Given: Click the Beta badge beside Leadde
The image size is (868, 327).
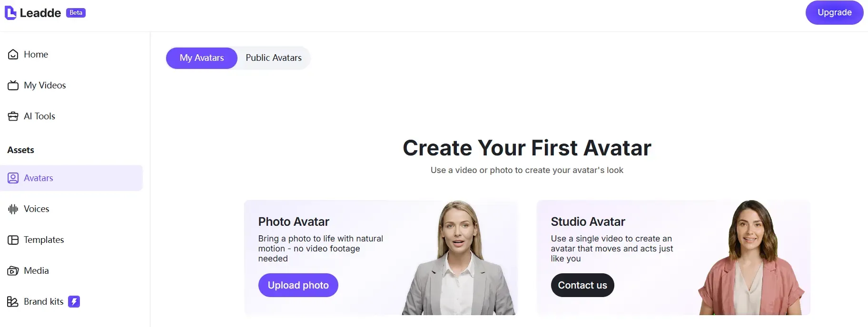Looking at the screenshot, I should (x=76, y=13).
